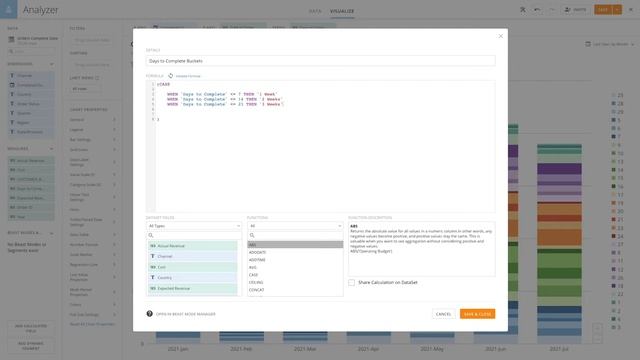Click the dataset fields search box

click(193, 235)
